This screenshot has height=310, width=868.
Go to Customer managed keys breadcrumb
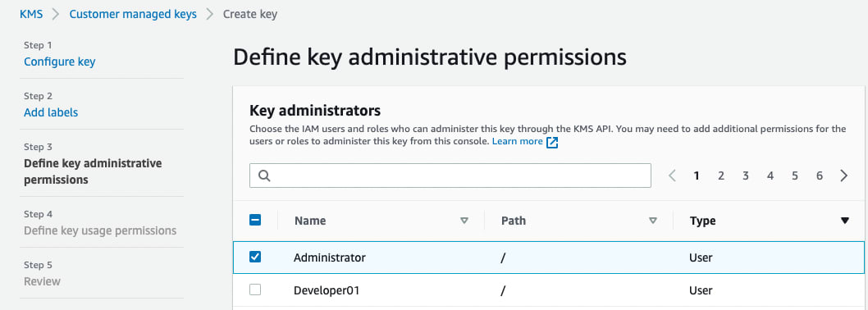point(133,15)
